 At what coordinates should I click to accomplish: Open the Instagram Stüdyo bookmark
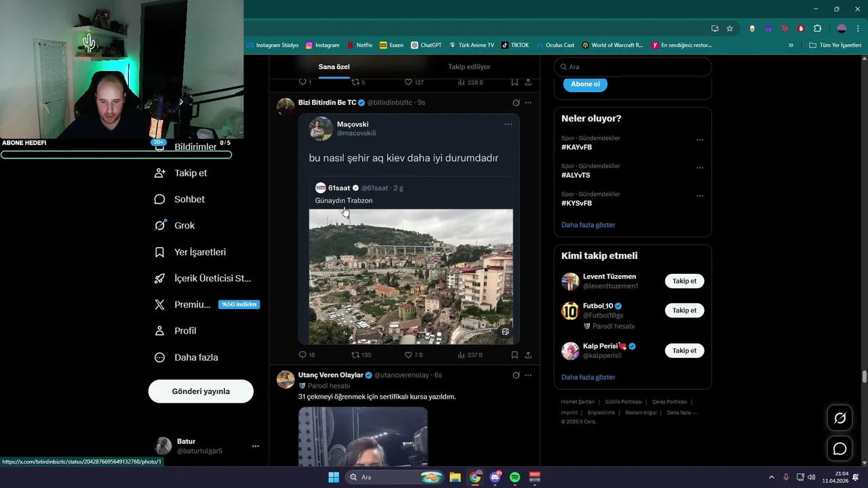[x=273, y=45]
